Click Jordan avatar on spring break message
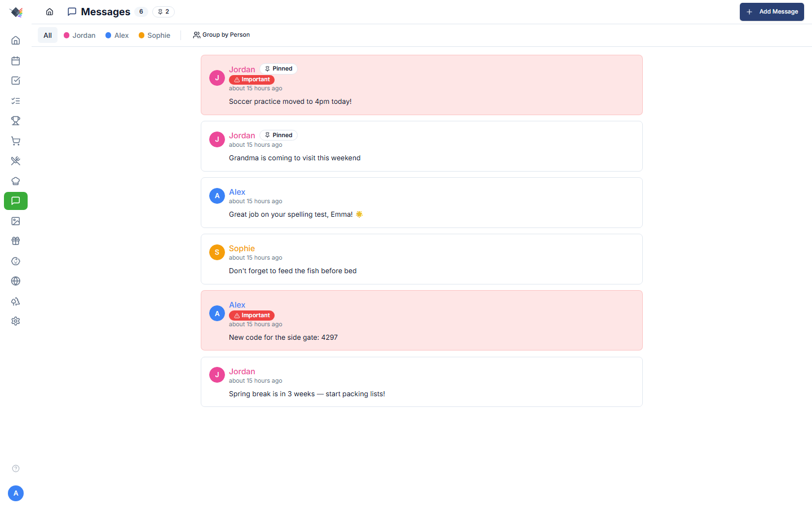The image size is (812, 508). pyautogui.click(x=217, y=375)
